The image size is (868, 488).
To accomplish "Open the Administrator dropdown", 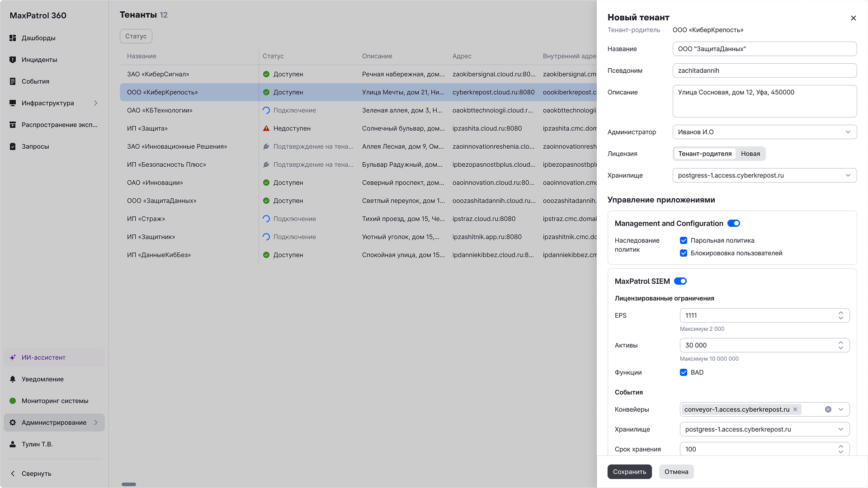I will pos(764,132).
